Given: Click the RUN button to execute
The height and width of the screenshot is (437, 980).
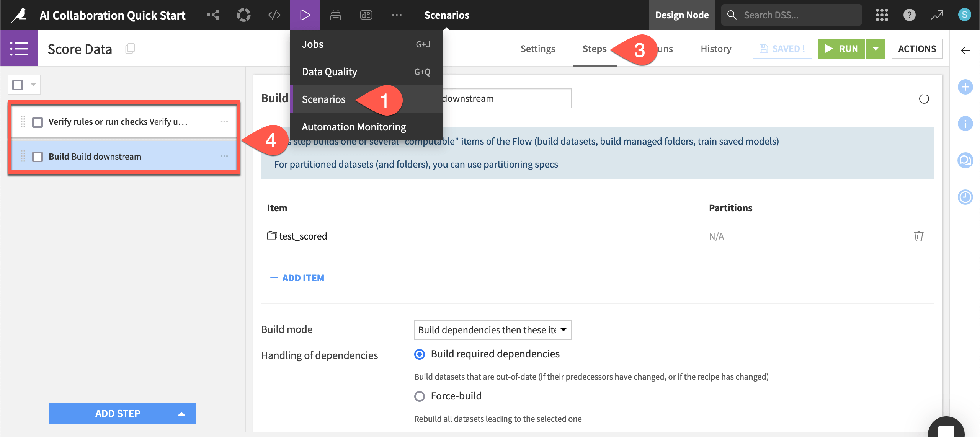Looking at the screenshot, I should pyautogui.click(x=841, y=48).
